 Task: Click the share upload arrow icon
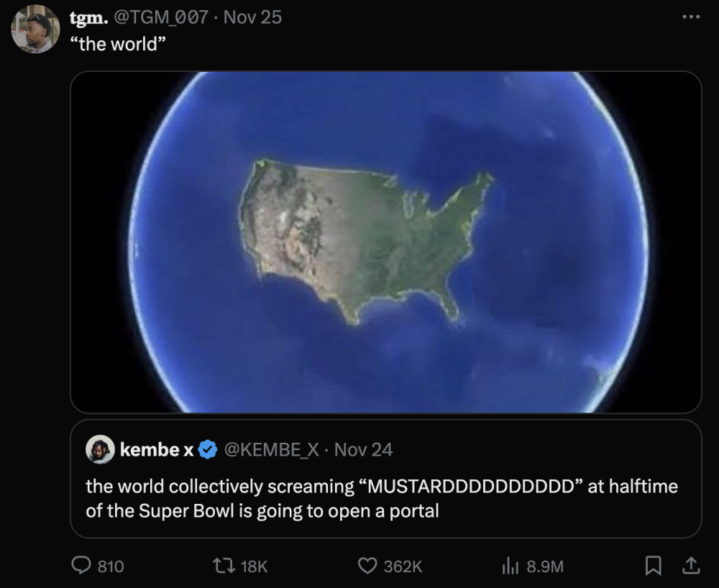(690, 566)
